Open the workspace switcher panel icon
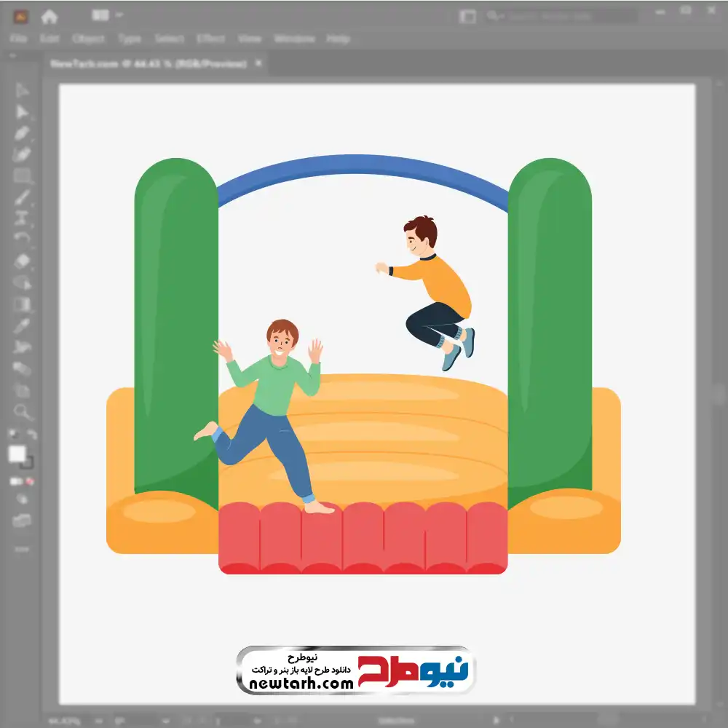This screenshot has height=728, width=728. pyautogui.click(x=467, y=16)
